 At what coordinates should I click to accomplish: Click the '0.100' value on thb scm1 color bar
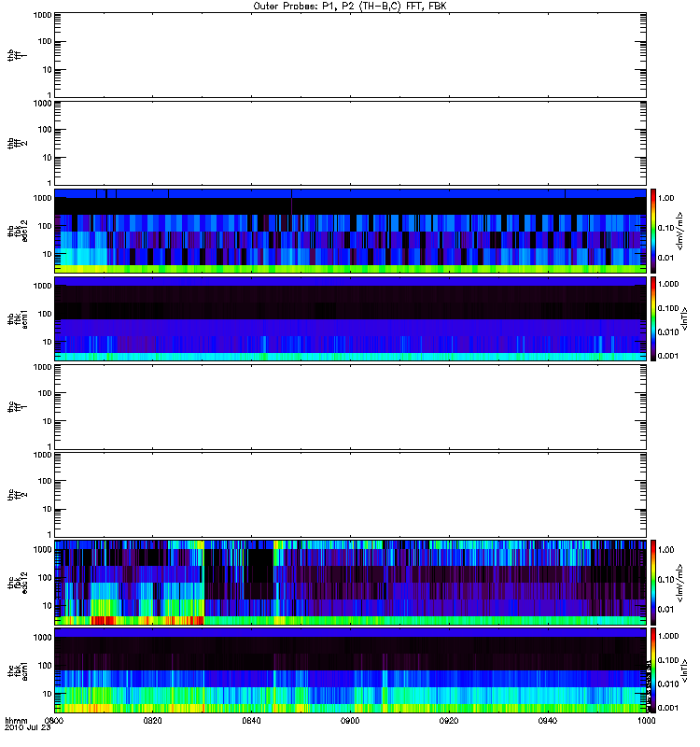[x=668, y=308]
